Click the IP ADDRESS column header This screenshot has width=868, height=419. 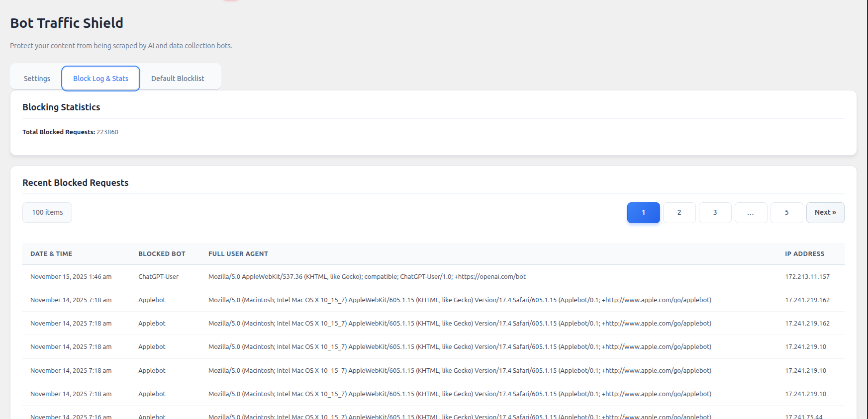click(804, 254)
